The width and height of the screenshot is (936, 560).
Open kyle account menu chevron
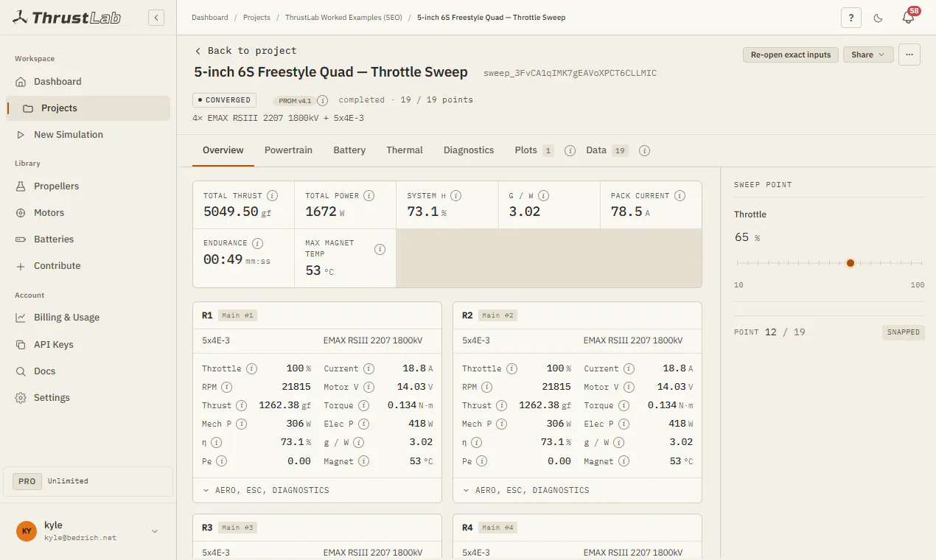click(x=155, y=531)
